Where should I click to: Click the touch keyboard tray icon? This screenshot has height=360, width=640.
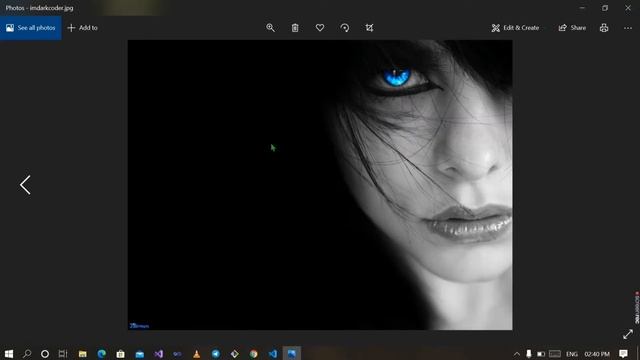pyautogui.click(x=555, y=354)
